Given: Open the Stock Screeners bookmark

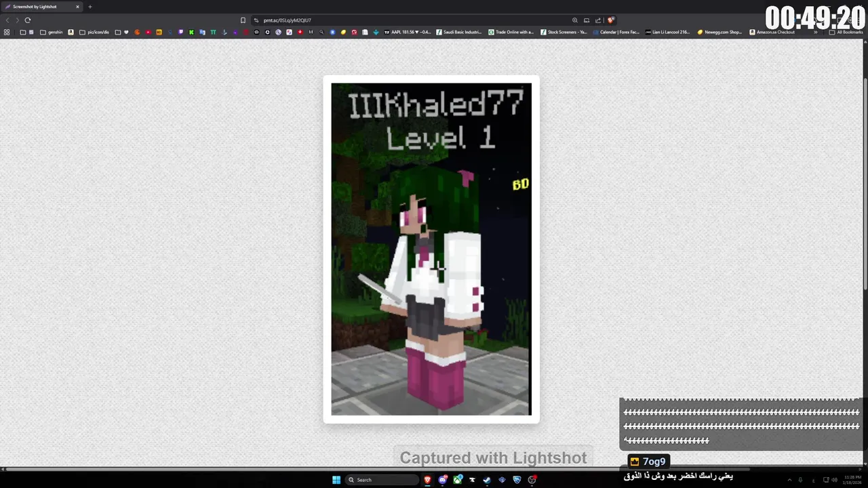Looking at the screenshot, I should click(x=564, y=32).
